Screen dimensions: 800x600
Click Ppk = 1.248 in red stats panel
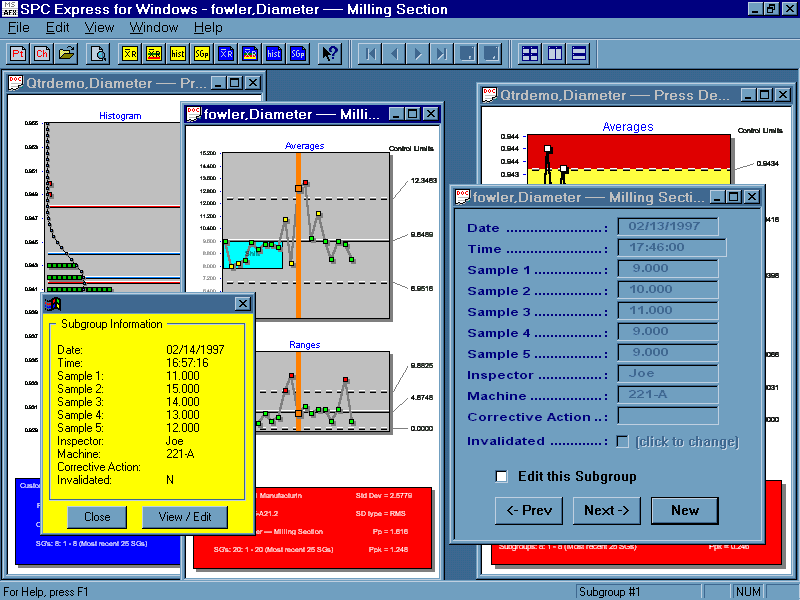click(388, 549)
